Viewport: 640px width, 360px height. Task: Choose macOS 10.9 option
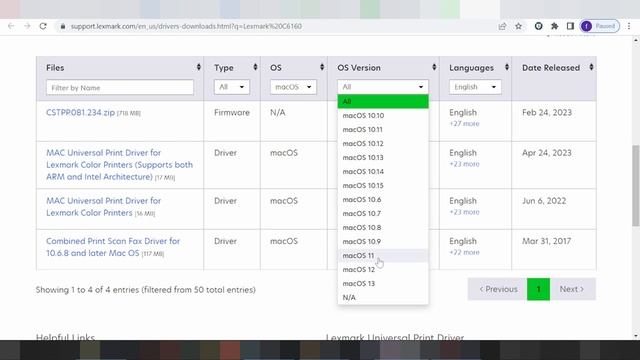[383, 242]
